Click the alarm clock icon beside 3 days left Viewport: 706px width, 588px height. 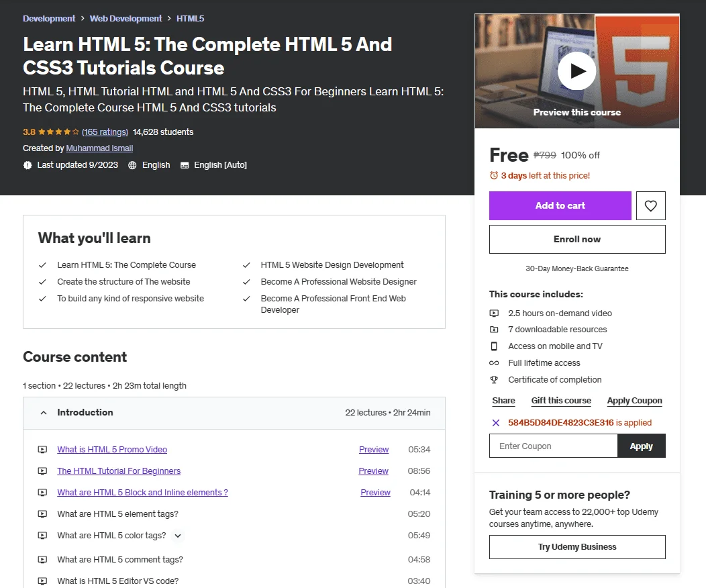point(494,176)
